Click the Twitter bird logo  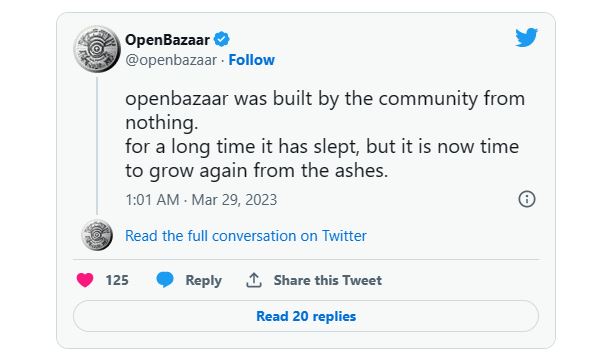click(526, 37)
